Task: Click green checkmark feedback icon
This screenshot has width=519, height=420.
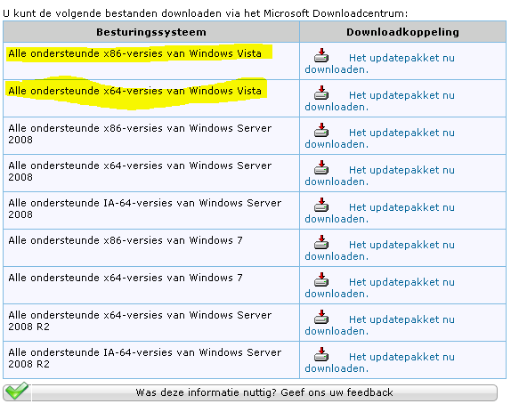Action: (x=16, y=391)
